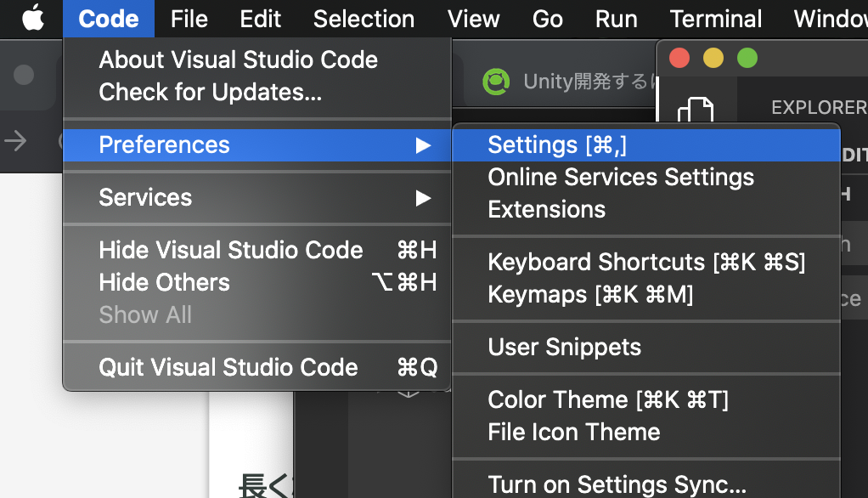868x498 pixels.
Task: Expand the Preferences submenu arrow
Action: pyautogui.click(x=424, y=145)
